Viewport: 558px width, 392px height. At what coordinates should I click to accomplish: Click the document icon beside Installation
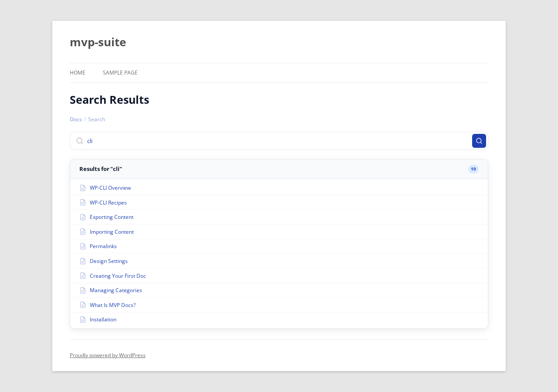click(x=83, y=319)
